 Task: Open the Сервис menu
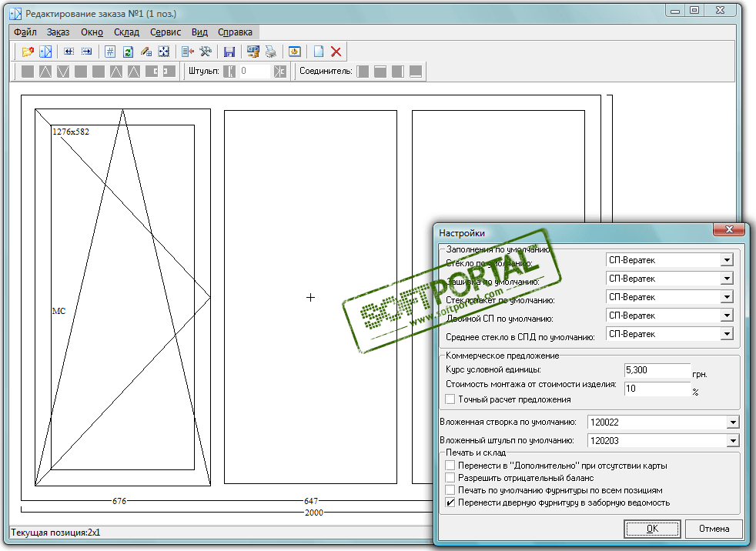[166, 32]
